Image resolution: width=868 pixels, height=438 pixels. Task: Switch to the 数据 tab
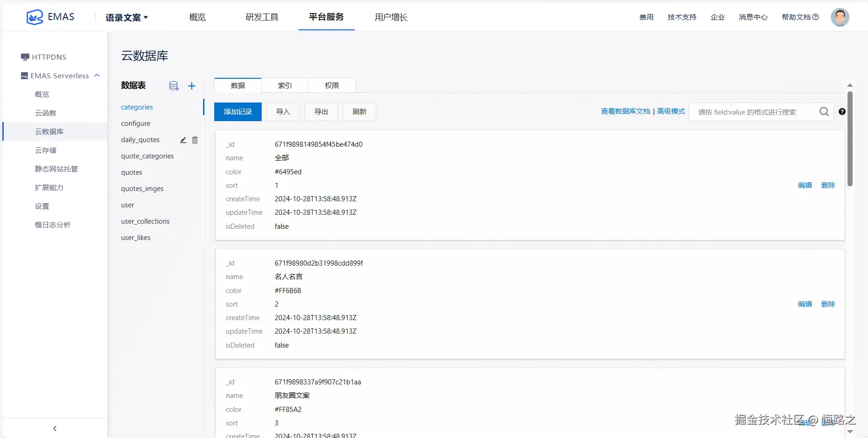(x=238, y=85)
